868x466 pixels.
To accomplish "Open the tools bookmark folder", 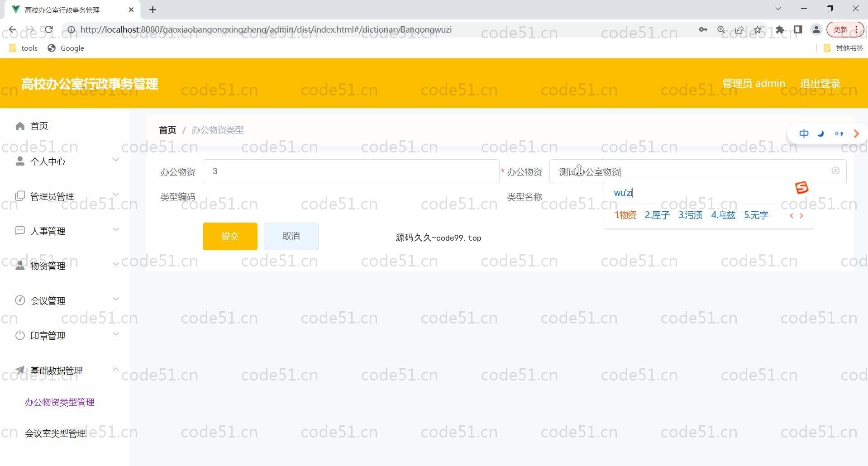I will 24,48.
